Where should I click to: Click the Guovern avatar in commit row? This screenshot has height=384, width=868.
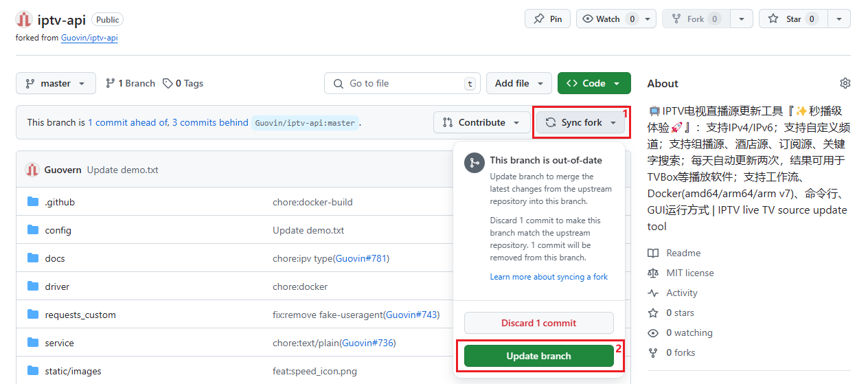[x=32, y=170]
